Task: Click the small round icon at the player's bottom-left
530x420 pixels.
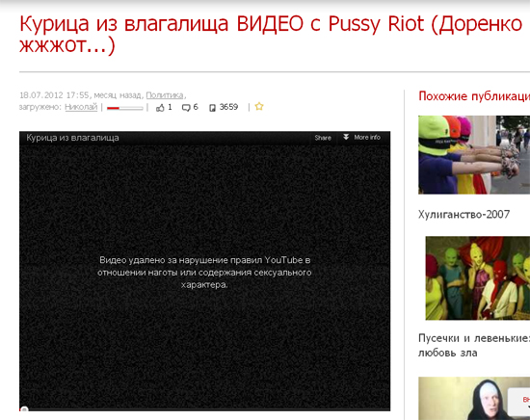Action: (24, 409)
